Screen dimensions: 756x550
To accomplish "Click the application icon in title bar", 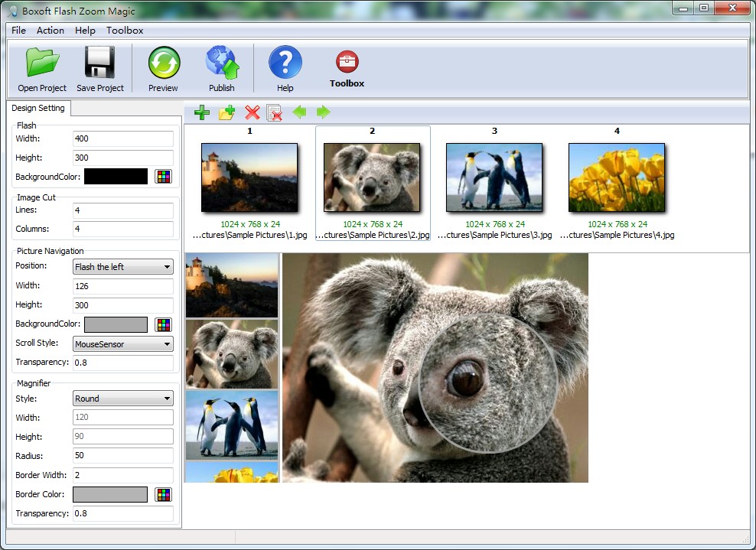I will pyautogui.click(x=13, y=11).
